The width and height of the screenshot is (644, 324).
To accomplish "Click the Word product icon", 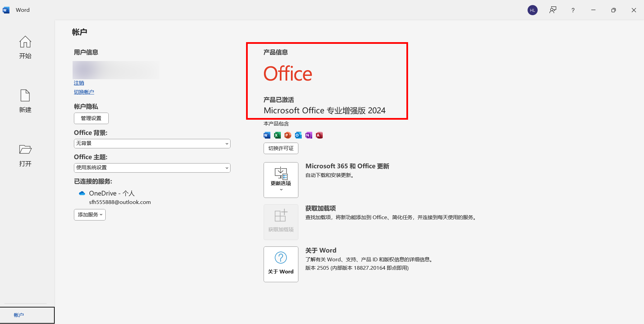I will [267, 135].
